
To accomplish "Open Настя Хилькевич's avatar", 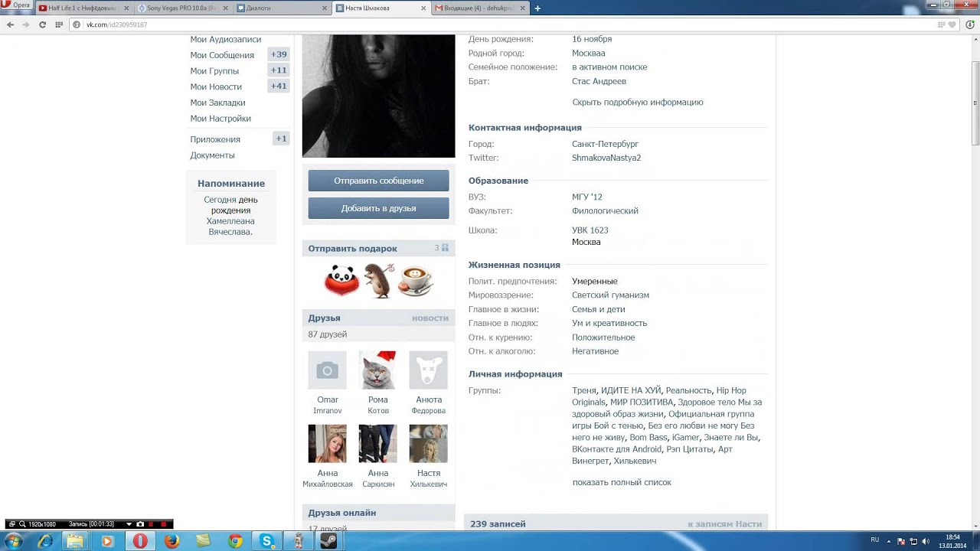I will 429,444.
